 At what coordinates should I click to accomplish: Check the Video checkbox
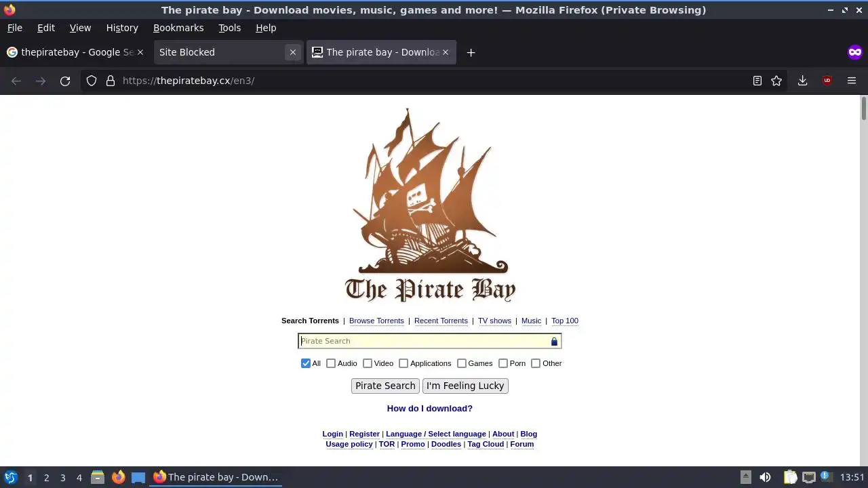368,363
